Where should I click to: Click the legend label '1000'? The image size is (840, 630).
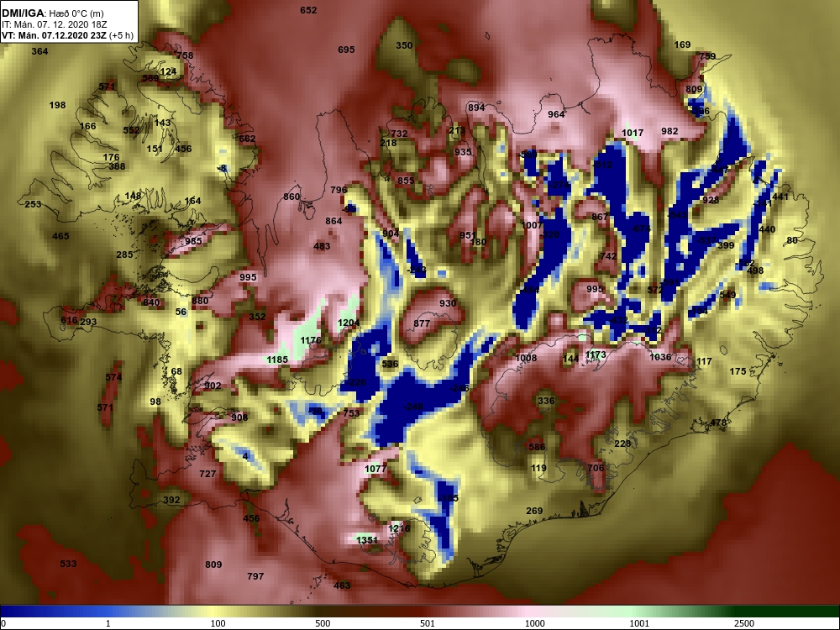[x=534, y=623]
